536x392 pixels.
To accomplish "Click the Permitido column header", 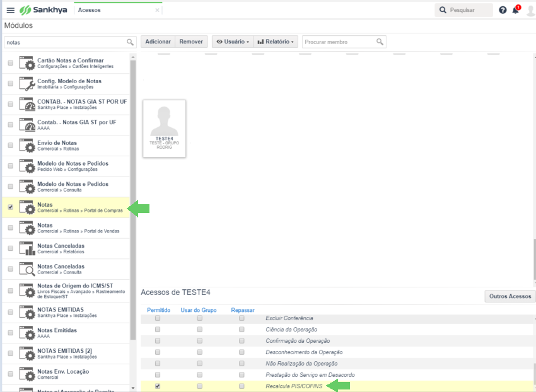I will pos(159,310).
